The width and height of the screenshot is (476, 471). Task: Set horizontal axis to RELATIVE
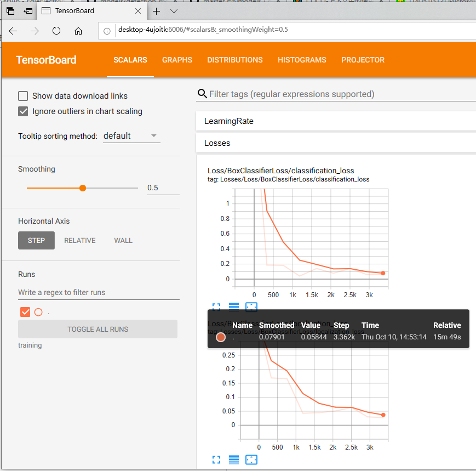[x=80, y=240]
